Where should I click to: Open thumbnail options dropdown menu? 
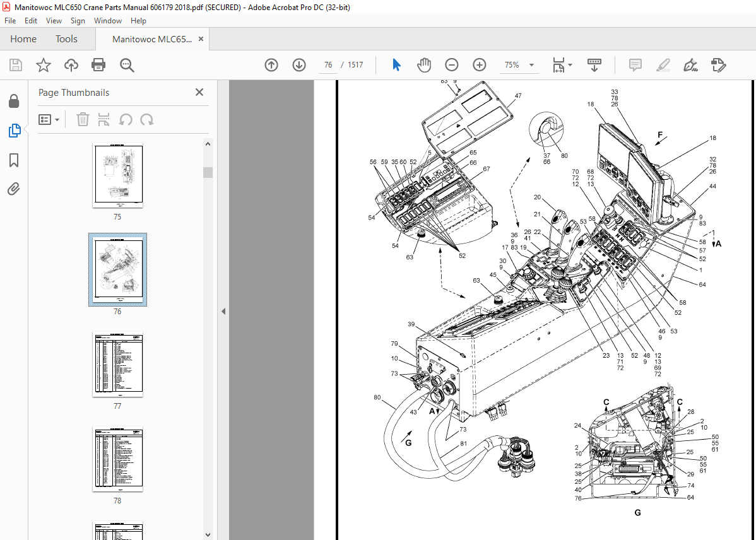[x=49, y=119]
